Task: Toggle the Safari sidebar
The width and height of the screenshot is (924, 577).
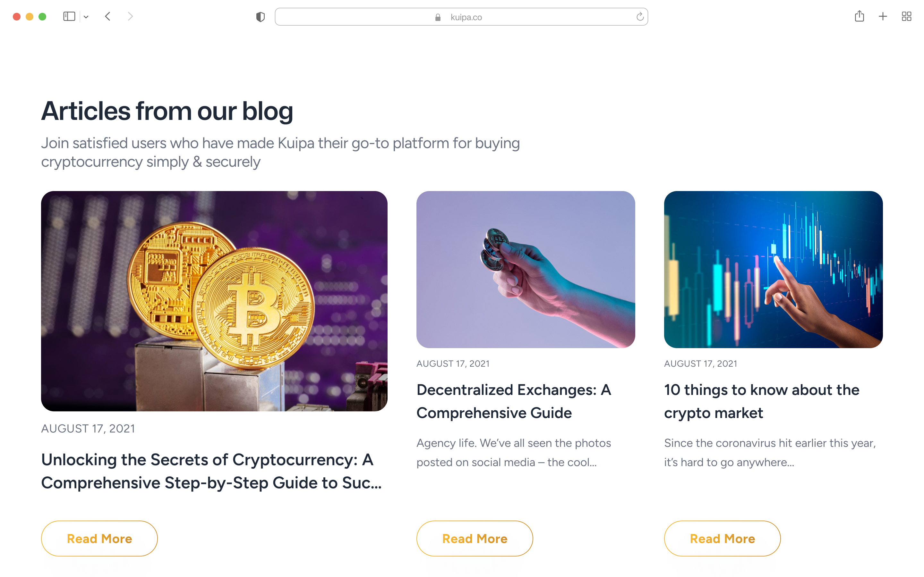Action: coord(69,16)
